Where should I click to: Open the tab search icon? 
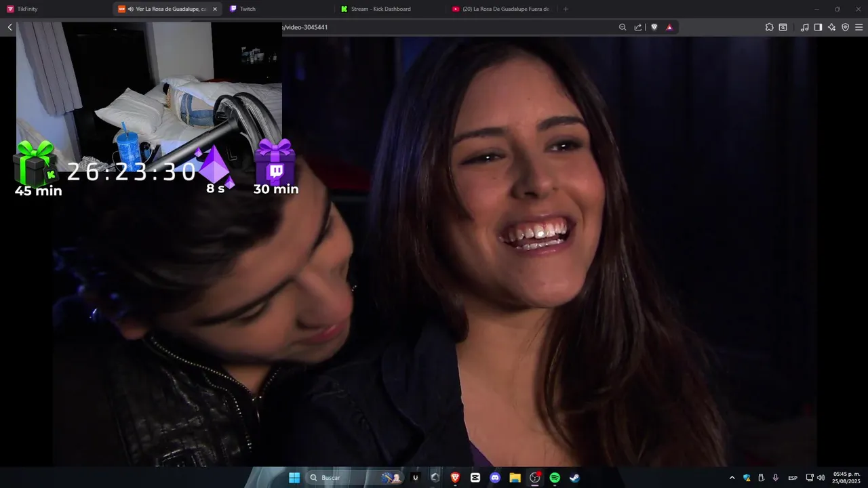pyautogui.click(x=783, y=27)
